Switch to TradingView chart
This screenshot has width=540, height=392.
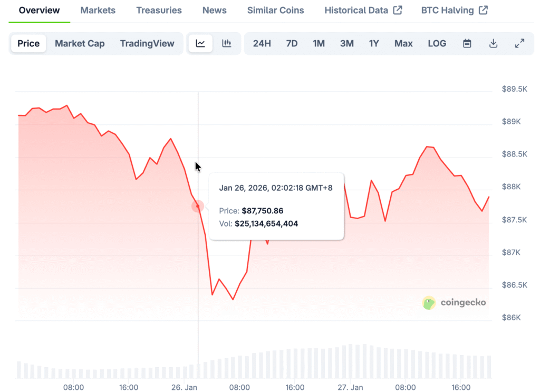point(147,44)
